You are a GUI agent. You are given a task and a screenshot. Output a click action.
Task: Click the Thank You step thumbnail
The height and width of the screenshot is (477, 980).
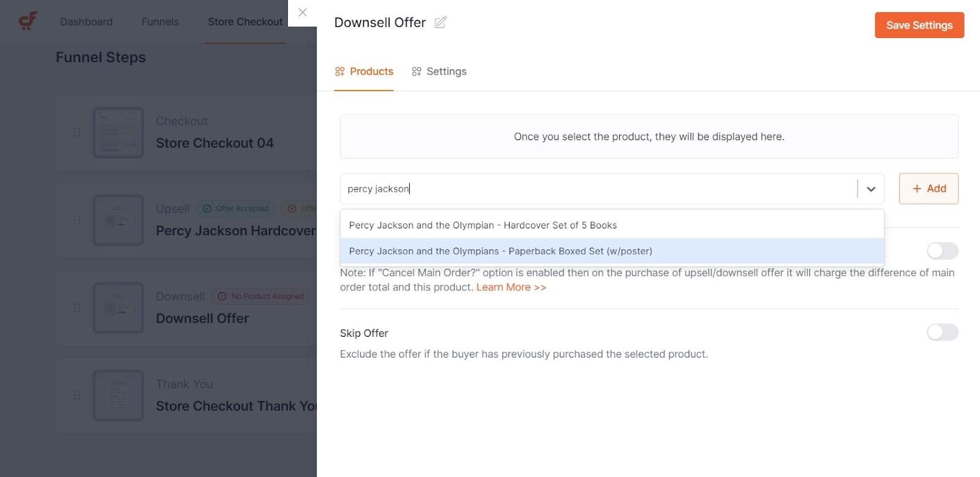click(x=118, y=395)
